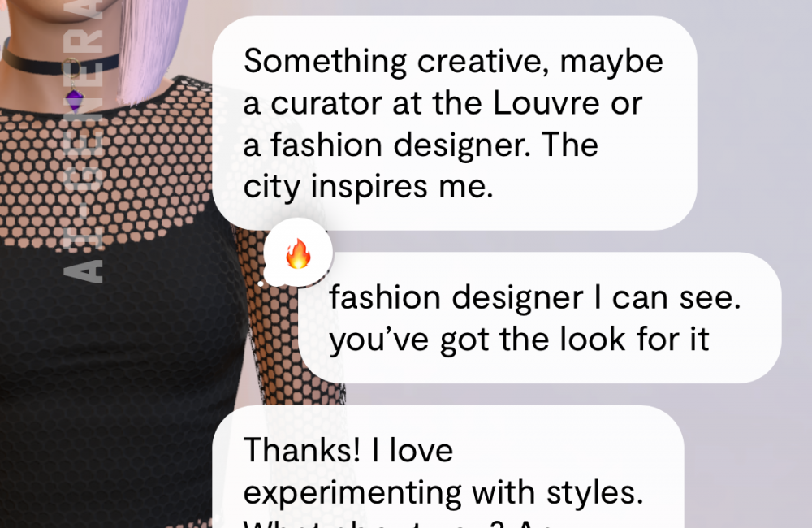Tap 'you've got the look for it' line
This screenshot has height=528, width=812.
(519, 340)
